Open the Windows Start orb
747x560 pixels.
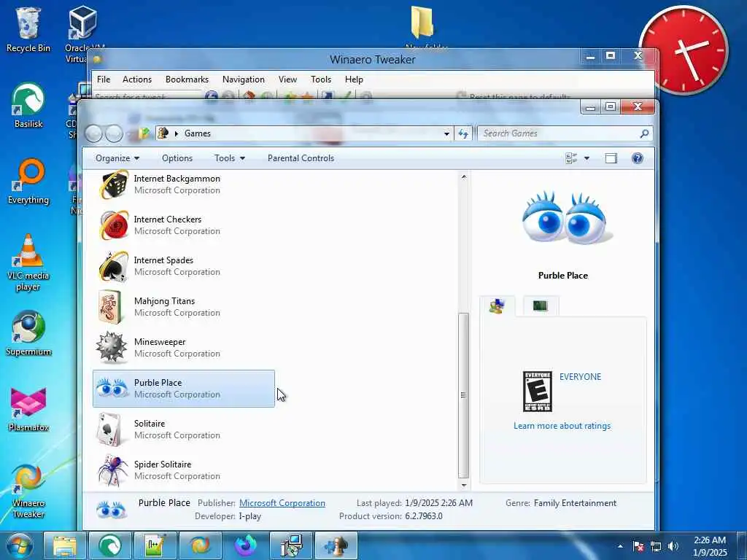19,545
